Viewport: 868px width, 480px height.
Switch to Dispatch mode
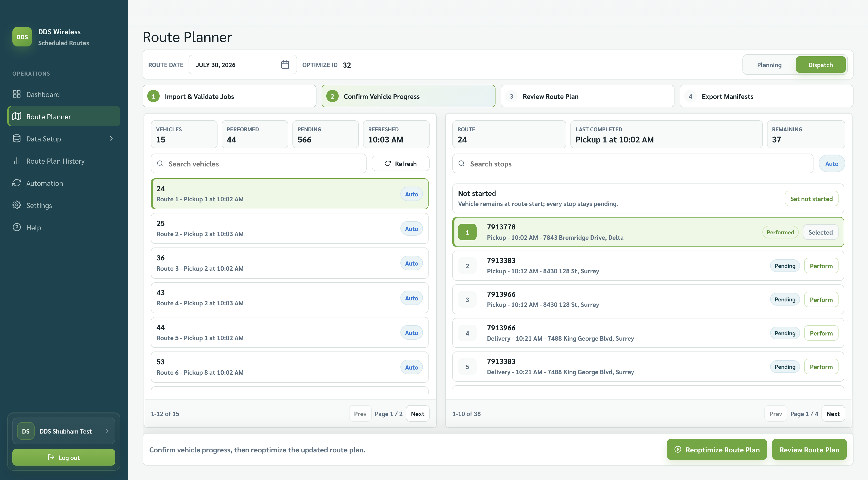click(x=820, y=65)
